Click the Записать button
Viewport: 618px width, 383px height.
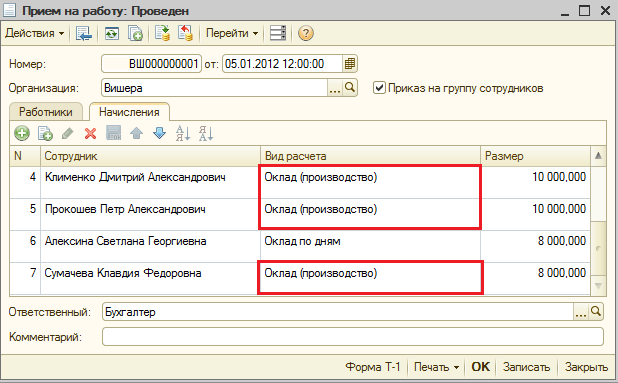pos(526,367)
